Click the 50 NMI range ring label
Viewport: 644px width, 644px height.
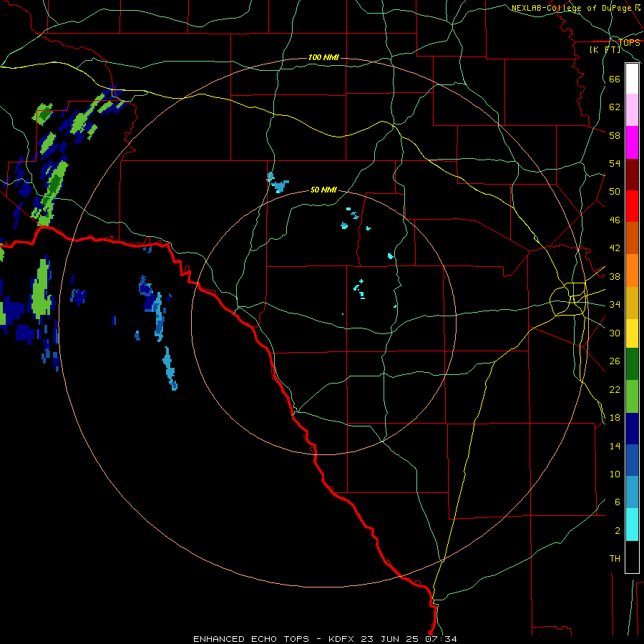pyautogui.click(x=323, y=190)
